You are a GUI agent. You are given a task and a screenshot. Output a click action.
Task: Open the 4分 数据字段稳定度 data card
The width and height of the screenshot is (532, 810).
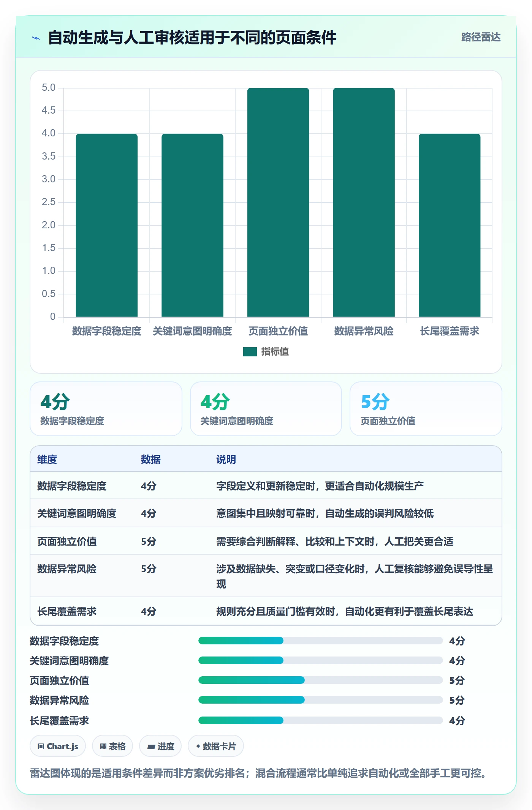point(106,409)
